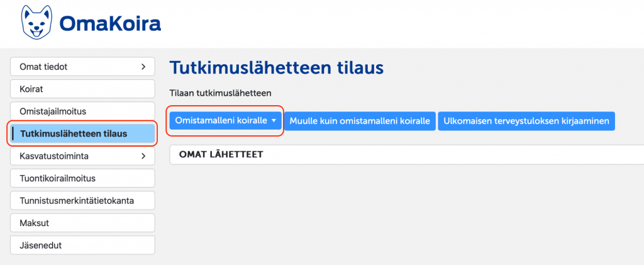Click the OMAT LÄHETTEET panel header
The width and height of the screenshot is (644, 265).
tap(221, 154)
